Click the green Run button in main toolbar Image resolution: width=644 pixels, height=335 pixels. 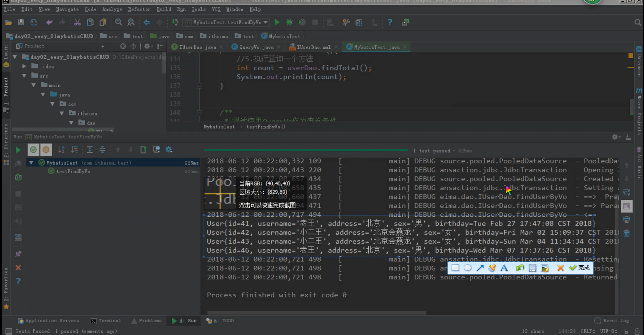pos(277,22)
